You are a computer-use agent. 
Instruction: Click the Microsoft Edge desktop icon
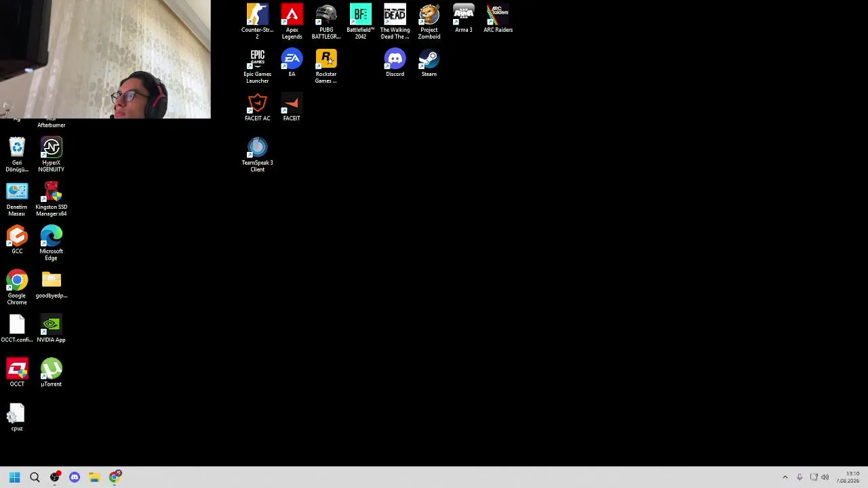point(51,243)
